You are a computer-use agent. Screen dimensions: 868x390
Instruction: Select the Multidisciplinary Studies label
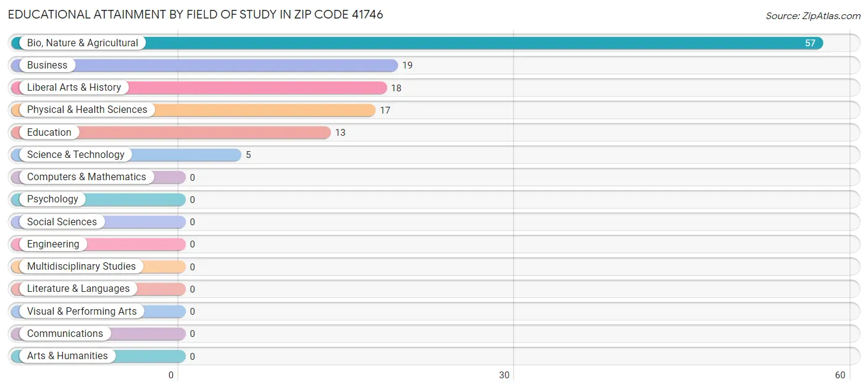tap(81, 267)
